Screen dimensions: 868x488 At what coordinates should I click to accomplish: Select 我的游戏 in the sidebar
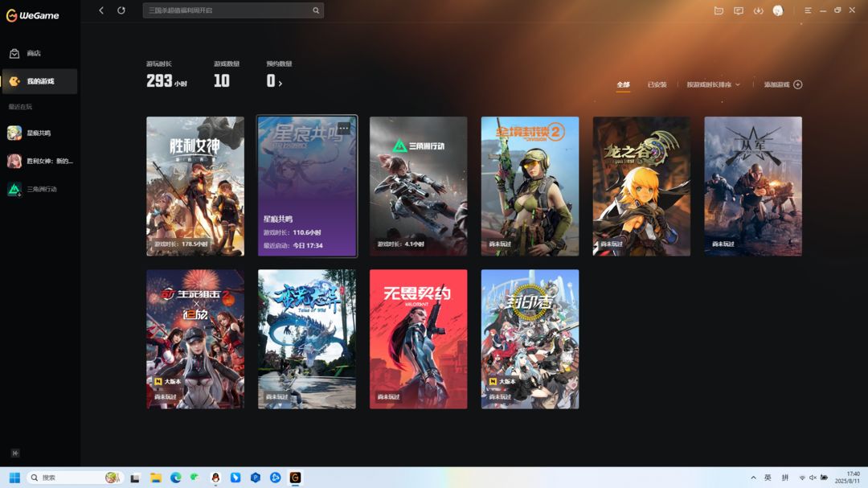click(39, 81)
